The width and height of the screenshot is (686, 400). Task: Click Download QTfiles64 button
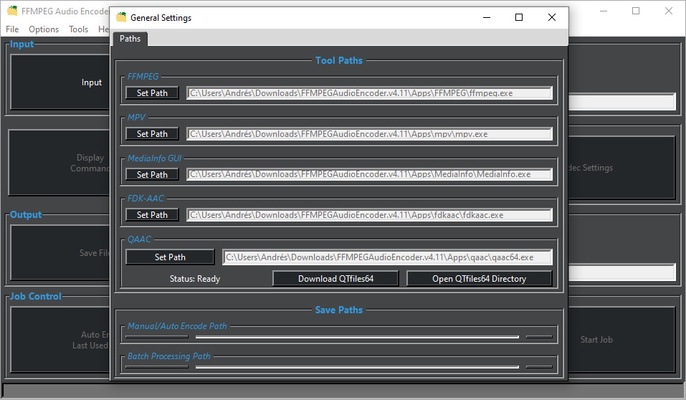[x=336, y=279]
